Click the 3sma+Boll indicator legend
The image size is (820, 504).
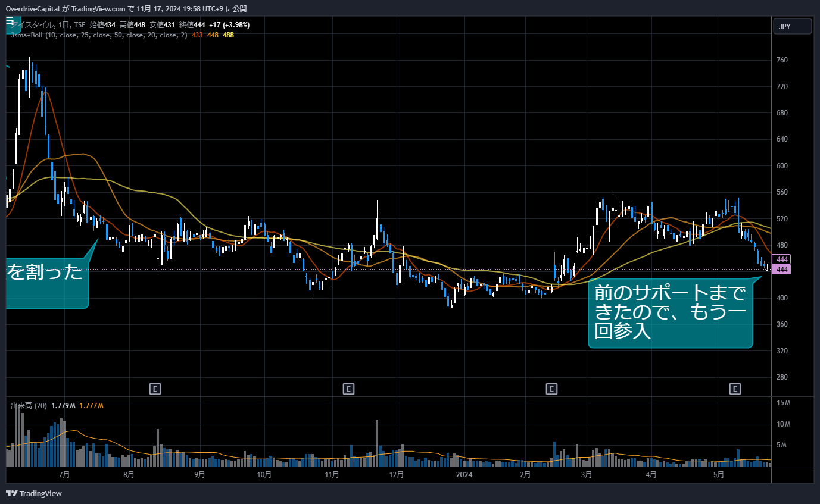click(98, 35)
